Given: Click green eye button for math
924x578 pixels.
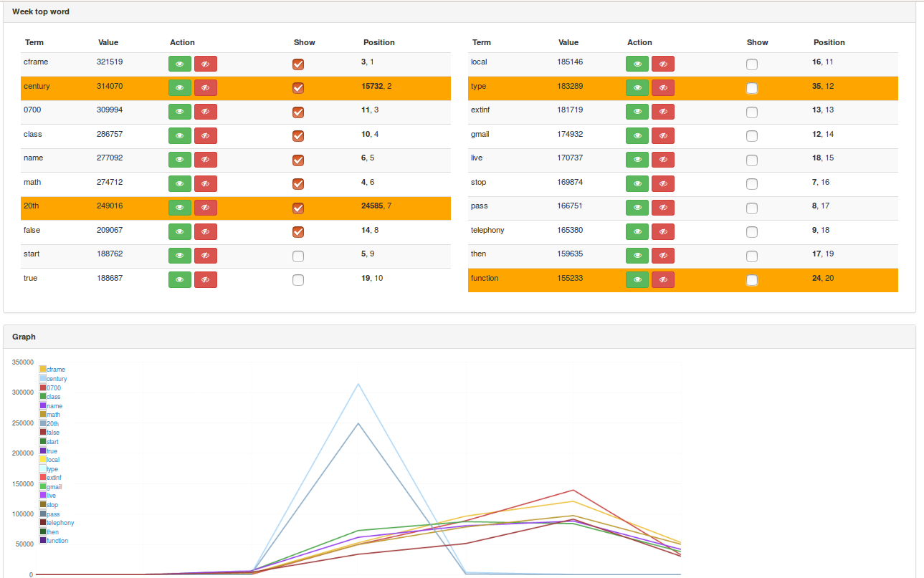Looking at the screenshot, I should coord(179,184).
